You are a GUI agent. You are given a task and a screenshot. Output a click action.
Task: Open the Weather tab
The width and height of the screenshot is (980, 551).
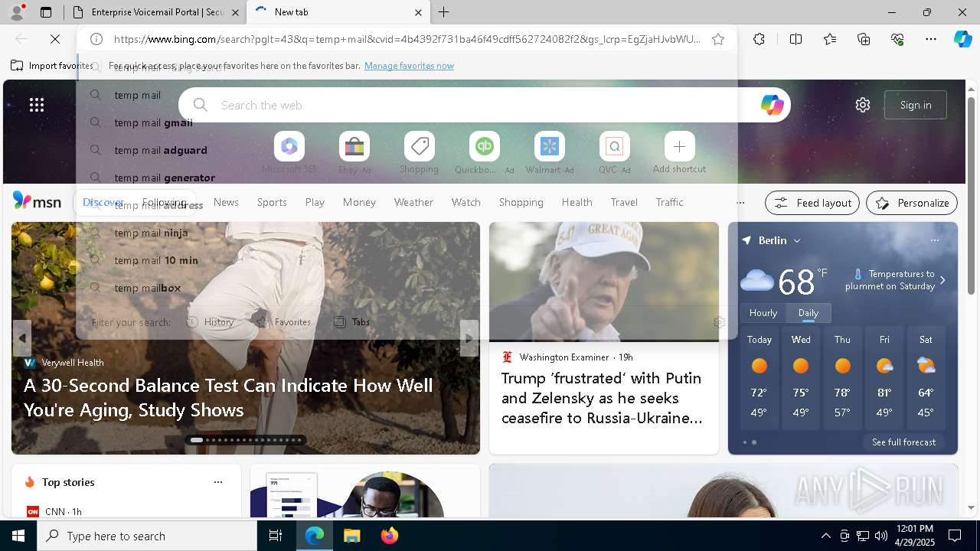pos(413,202)
